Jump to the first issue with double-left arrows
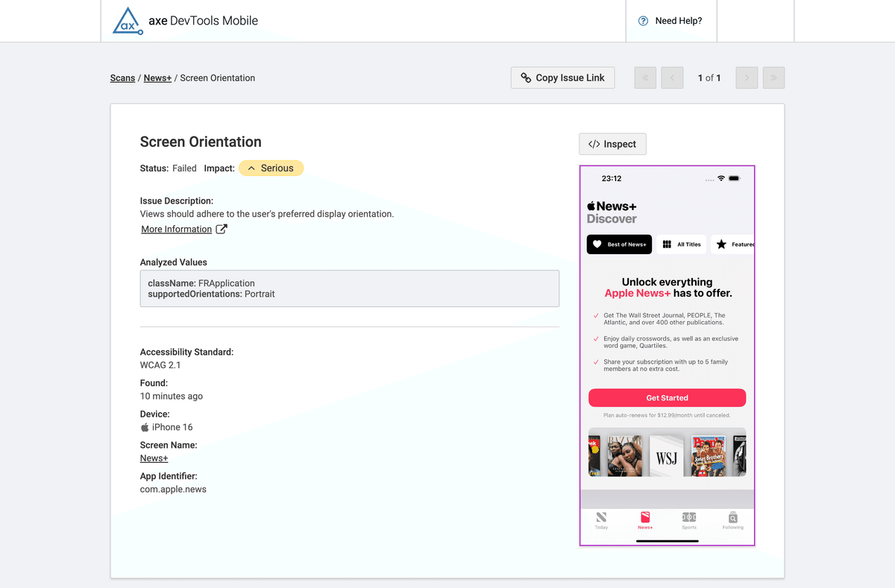The image size is (895, 588). pos(646,78)
